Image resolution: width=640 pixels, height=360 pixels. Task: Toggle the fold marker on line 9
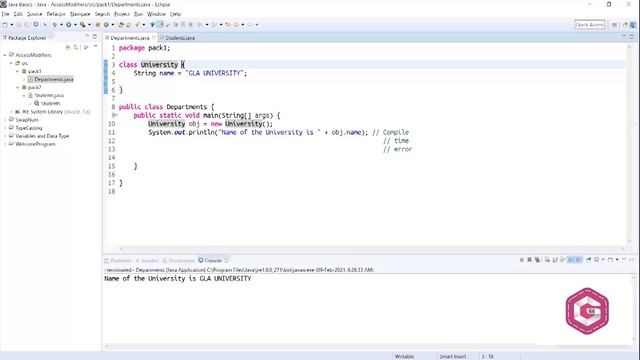pyautogui.click(x=117, y=116)
